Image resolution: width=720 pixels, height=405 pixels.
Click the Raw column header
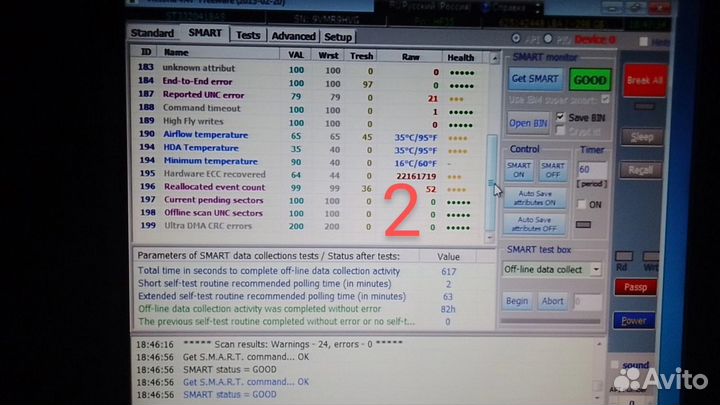click(410, 57)
